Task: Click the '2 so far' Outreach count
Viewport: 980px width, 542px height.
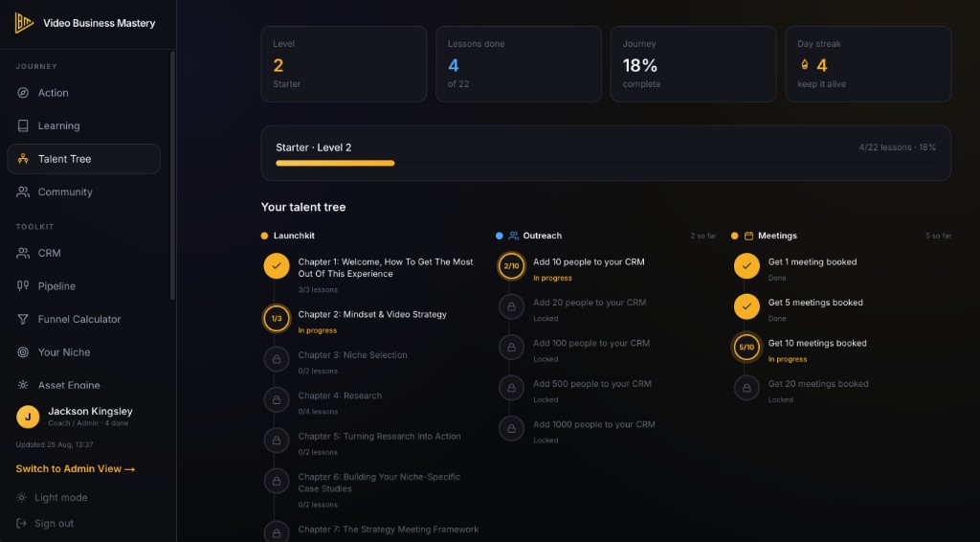Action: tap(703, 236)
